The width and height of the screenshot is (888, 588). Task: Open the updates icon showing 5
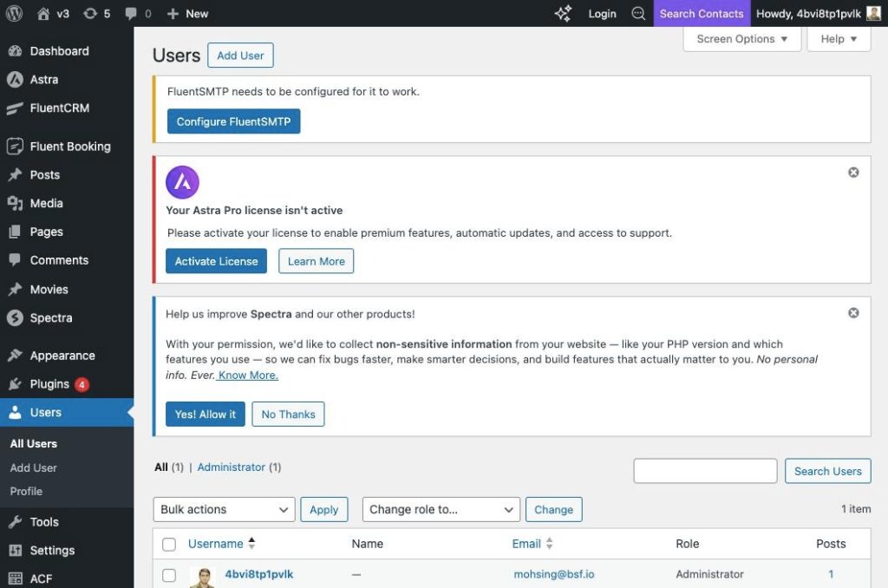pos(96,13)
